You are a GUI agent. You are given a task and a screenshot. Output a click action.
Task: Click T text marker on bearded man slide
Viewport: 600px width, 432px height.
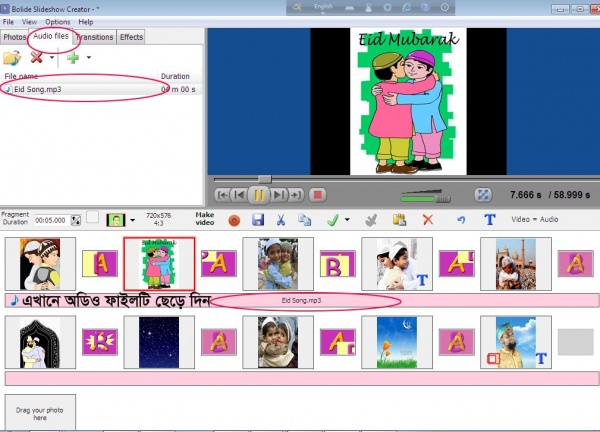(541, 359)
